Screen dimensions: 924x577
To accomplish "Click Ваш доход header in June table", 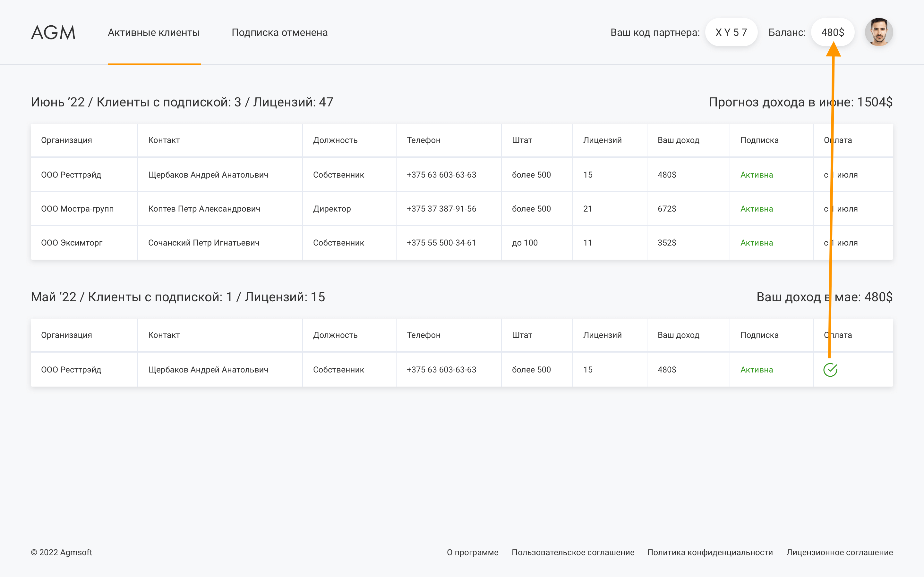I will pos(678,140).
